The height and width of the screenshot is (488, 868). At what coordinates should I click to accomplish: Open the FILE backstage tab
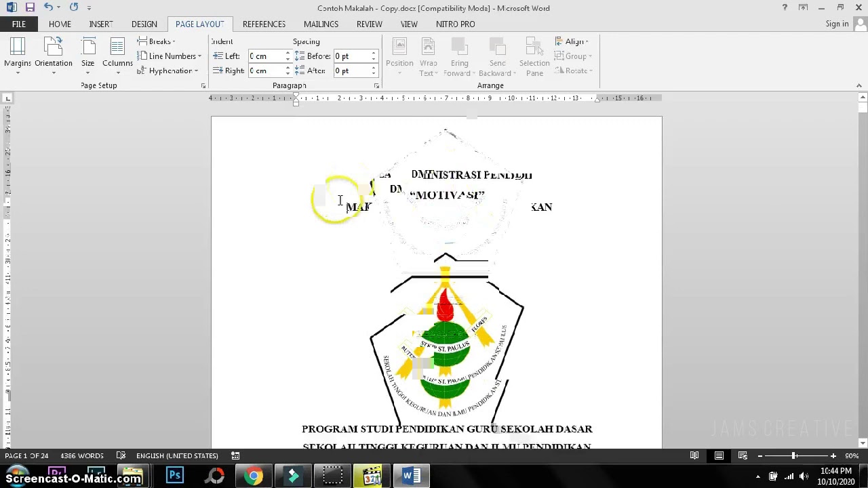(x=19, y=24)
